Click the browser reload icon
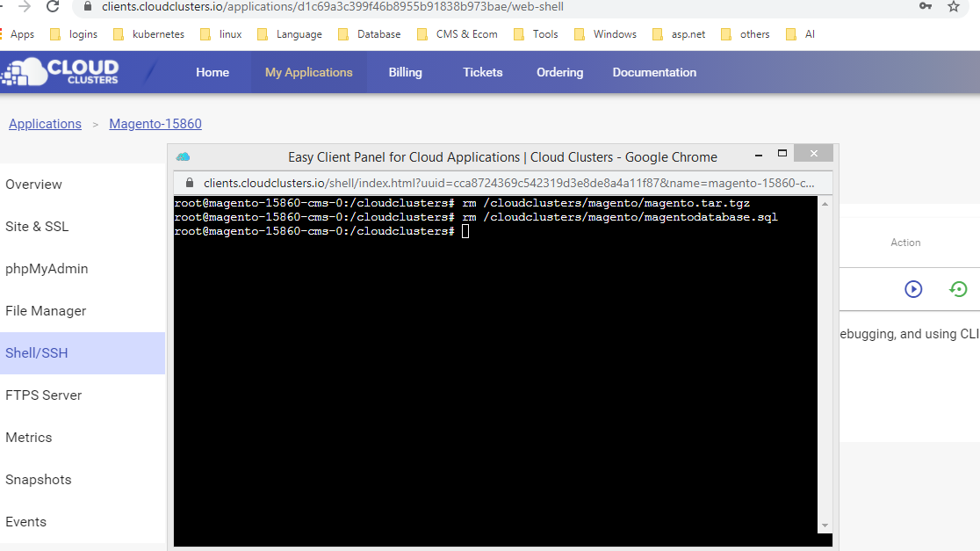 click(53, 7)
